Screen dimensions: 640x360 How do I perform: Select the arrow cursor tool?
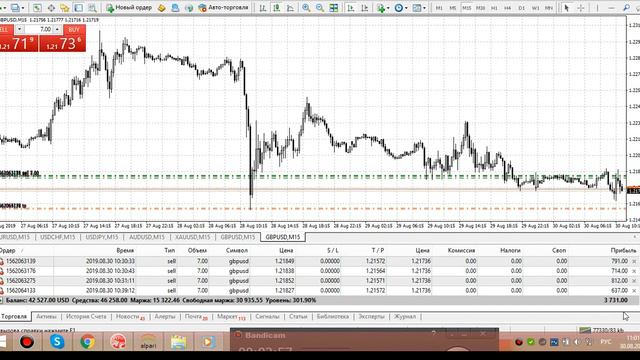coord(567,8)
